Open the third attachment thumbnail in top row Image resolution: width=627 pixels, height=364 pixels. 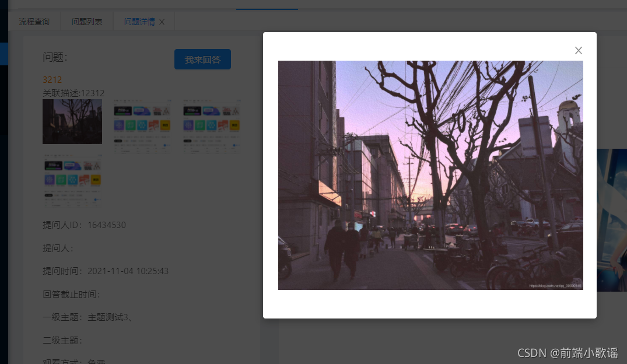212,125
